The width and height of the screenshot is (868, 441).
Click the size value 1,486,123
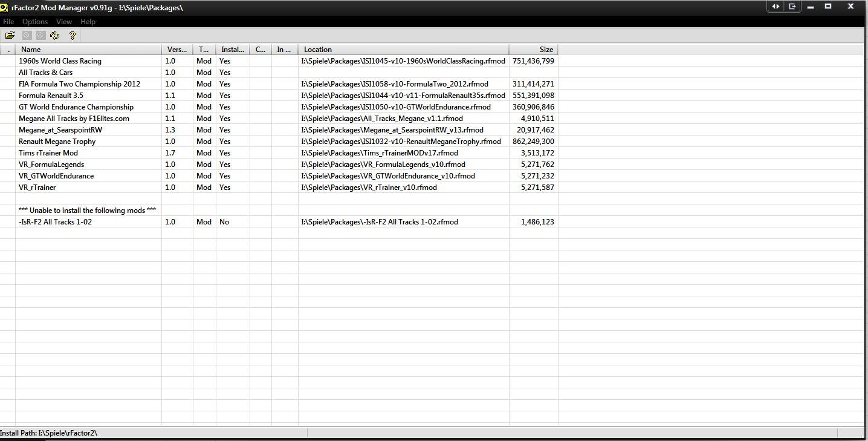537,222
